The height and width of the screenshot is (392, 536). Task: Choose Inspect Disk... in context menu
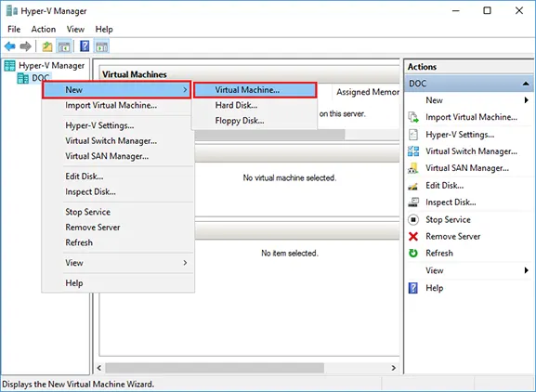pos(118,191)
